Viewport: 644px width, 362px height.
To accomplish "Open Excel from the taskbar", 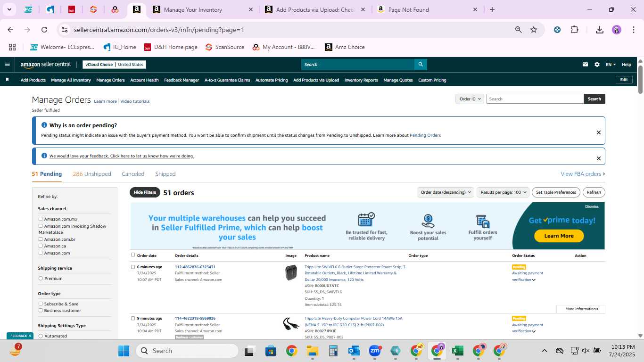I will coord(457,351).
